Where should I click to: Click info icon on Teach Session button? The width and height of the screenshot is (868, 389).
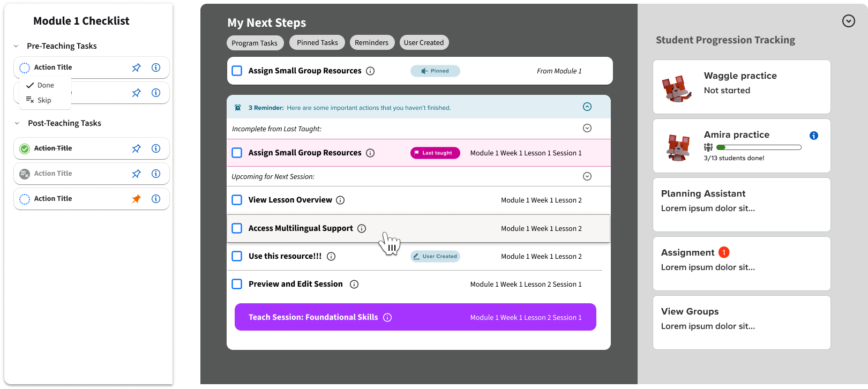(387, 318)
